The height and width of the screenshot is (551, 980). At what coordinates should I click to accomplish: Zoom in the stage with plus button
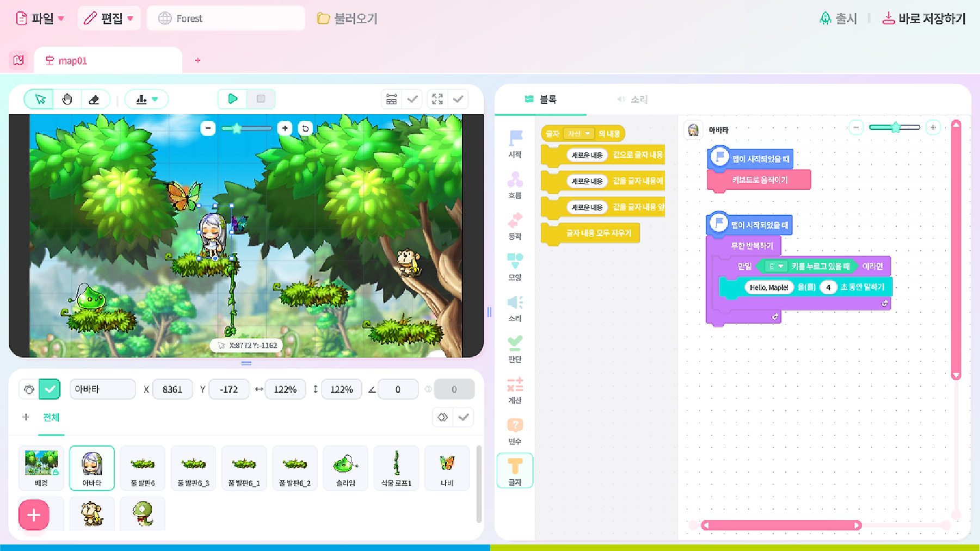pos(285,128)
